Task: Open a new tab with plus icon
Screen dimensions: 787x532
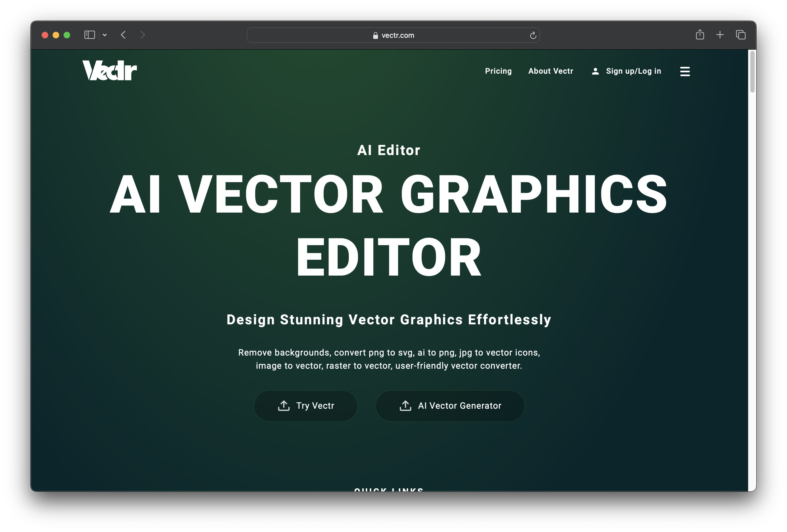Action: [x=720, y=35]
